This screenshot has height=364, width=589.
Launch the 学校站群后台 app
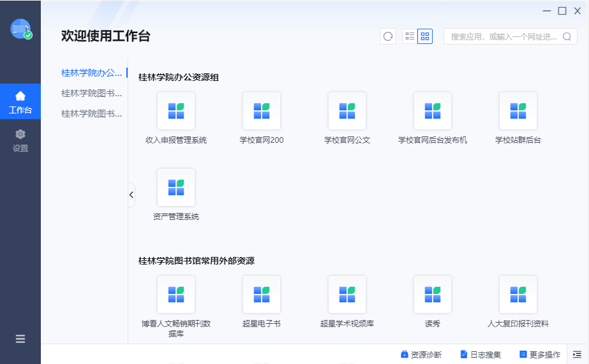tap(518, 112)
